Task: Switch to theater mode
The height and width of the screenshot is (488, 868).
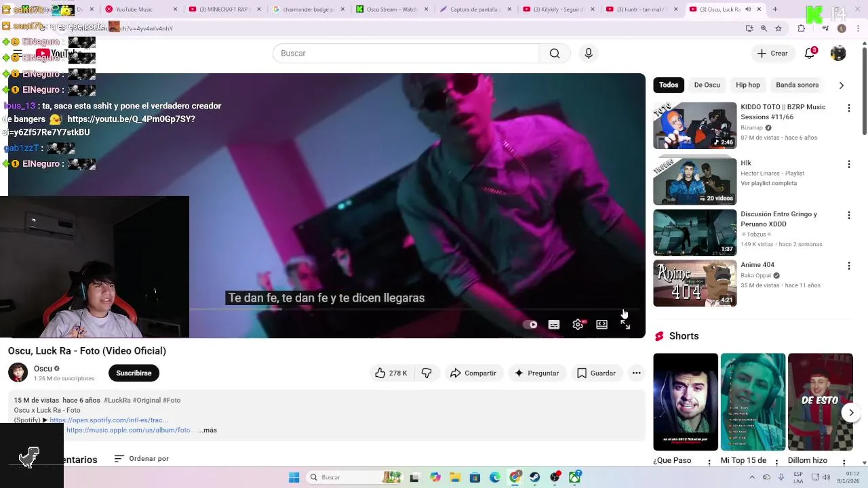Action: pyautogui.click(x=601, y=325)
